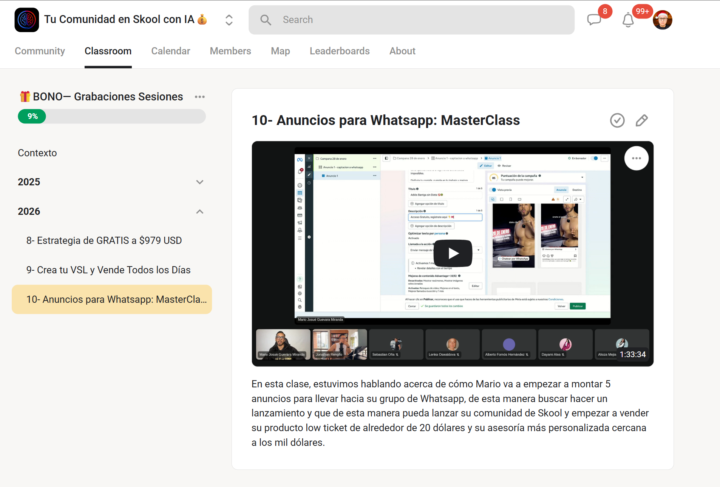Screen dimensions: 720x487
Task: Edit the lesson with pencil icon
Action: coord(641,120)
